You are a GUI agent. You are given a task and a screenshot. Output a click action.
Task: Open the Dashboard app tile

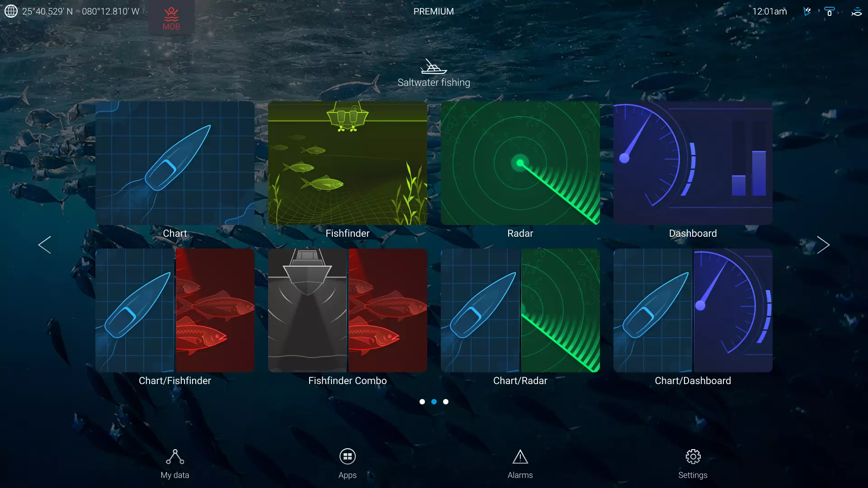pos(693,163)
